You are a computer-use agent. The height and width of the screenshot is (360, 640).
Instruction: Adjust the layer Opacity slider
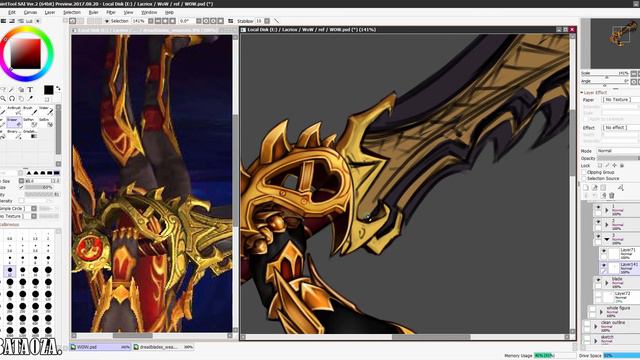[x=618, y=158]
